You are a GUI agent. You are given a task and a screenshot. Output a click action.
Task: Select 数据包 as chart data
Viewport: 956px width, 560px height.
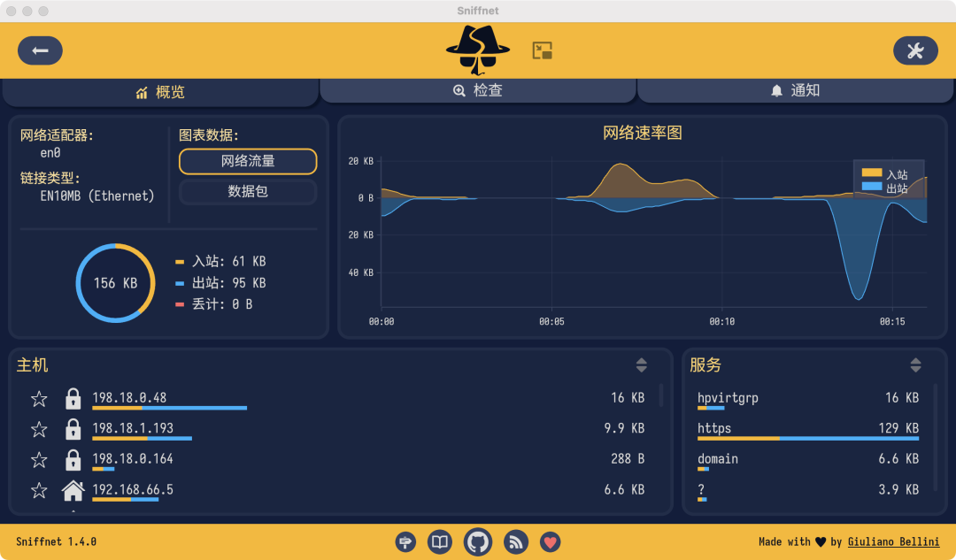[248, 191]
